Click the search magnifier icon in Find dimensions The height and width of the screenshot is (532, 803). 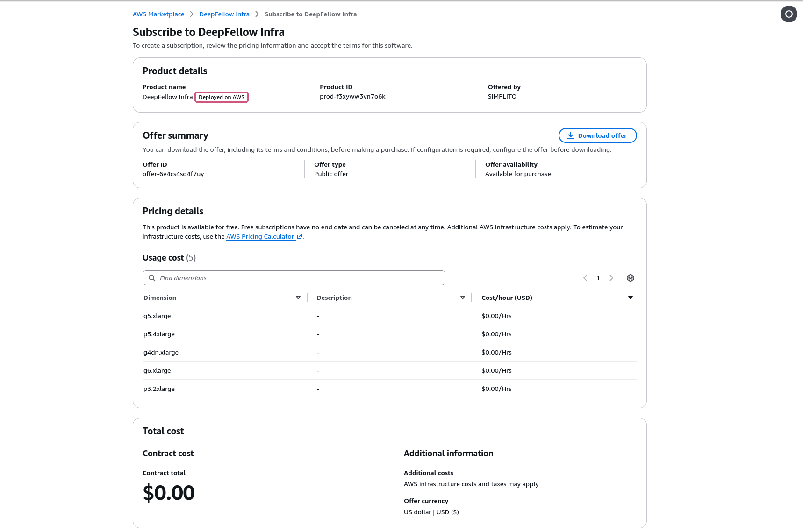152,278
